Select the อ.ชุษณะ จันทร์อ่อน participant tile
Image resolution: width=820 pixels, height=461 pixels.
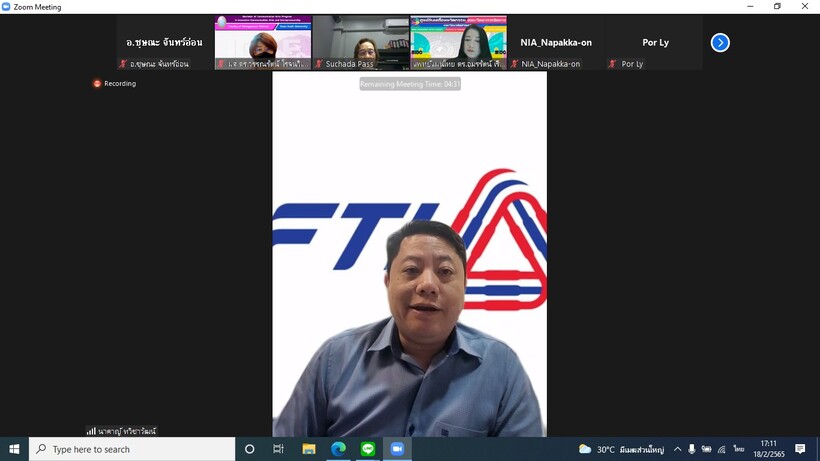[x=165, y=42]
